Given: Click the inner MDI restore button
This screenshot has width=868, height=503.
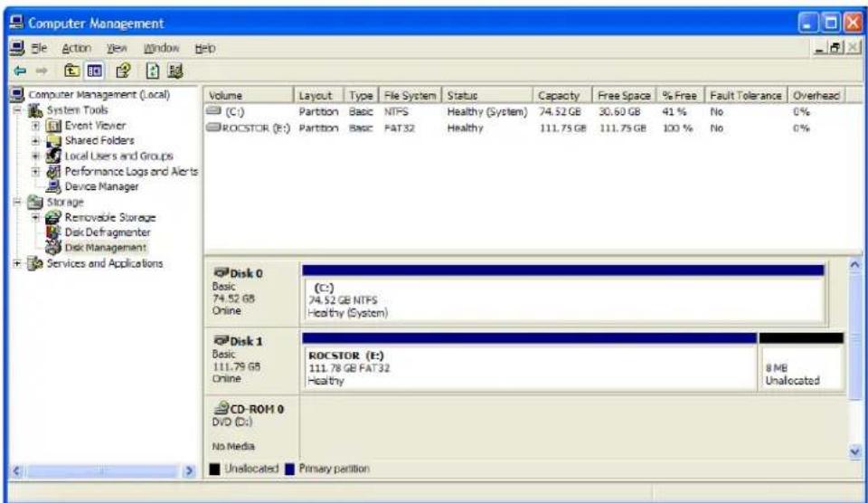Looking at the screenshot, I should click(x=835, y=48).
